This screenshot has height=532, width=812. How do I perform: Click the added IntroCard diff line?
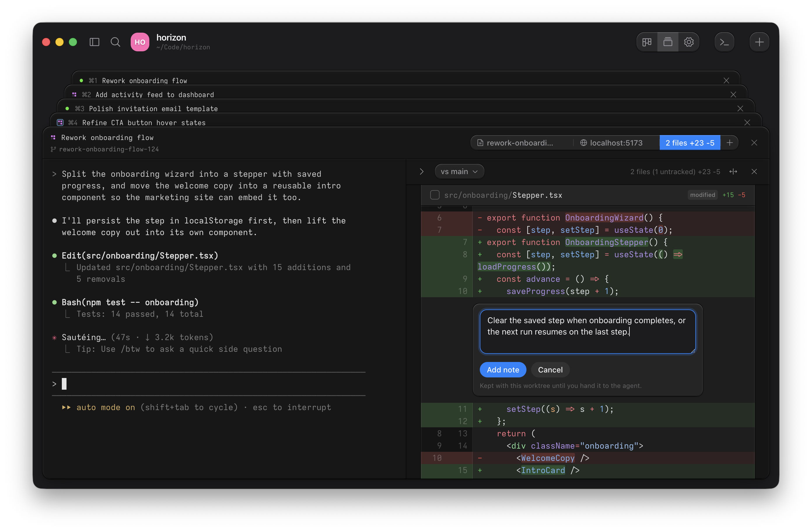click(587, 470)
